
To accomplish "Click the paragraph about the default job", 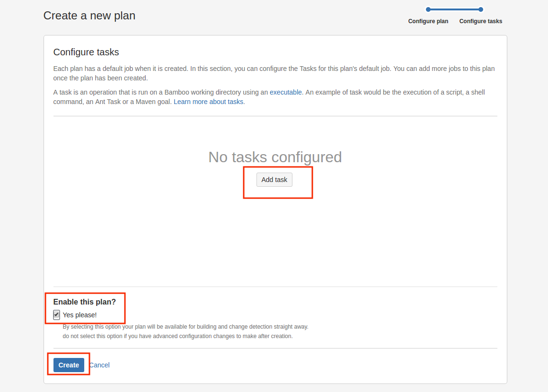I will (x=274, y=73).
